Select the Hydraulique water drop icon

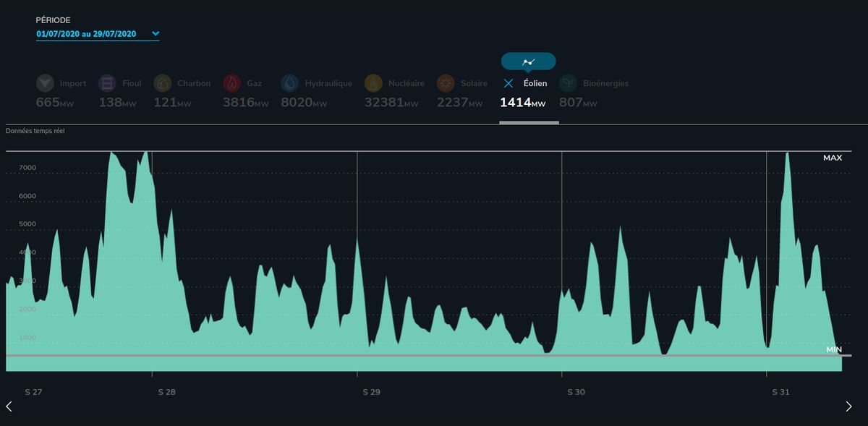click(x=289, y=83)
